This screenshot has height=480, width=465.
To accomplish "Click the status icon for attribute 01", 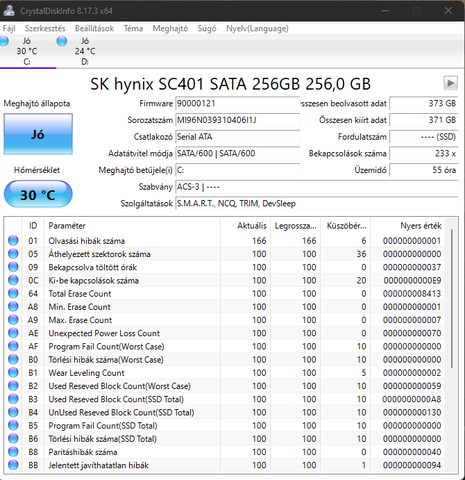I will pos(13,240).
